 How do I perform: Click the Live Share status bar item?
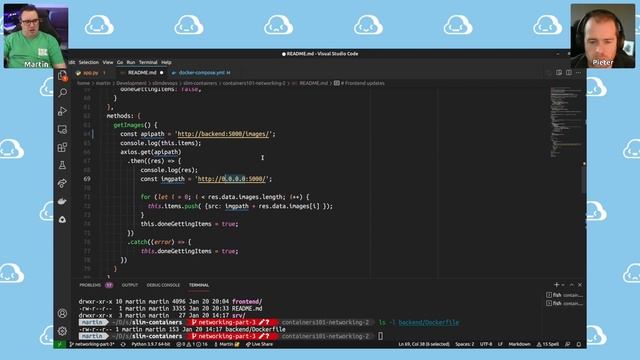260,344
